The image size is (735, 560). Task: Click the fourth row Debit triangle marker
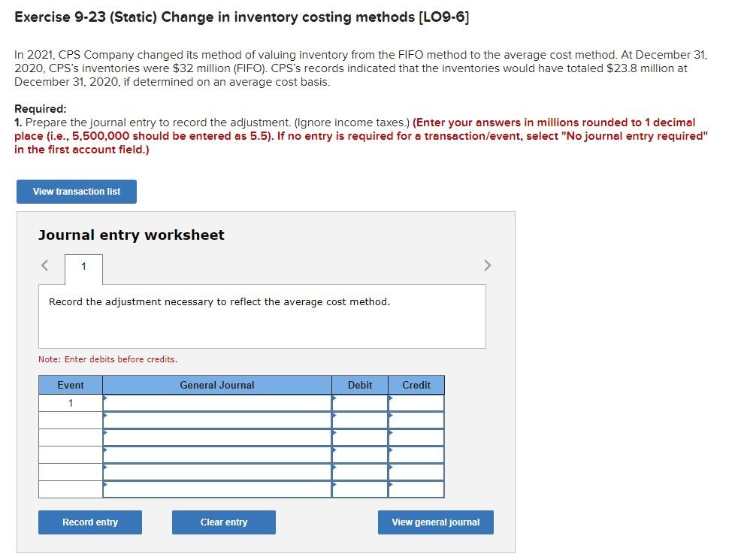[334, 451]
